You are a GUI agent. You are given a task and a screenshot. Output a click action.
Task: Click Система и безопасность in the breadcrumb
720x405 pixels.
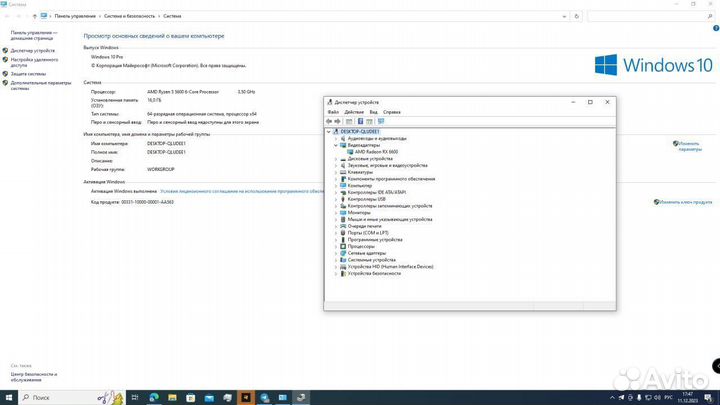(x=129, y=16)
